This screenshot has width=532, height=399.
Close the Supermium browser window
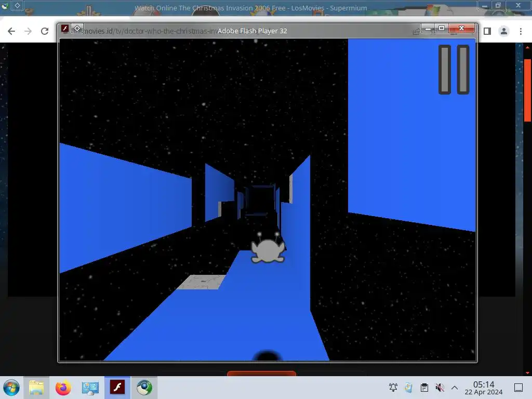518,5
